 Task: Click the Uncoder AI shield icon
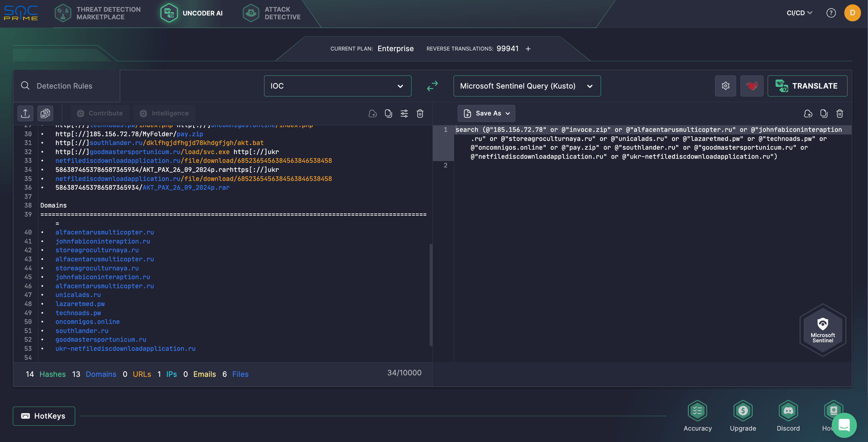pos(169,12)
